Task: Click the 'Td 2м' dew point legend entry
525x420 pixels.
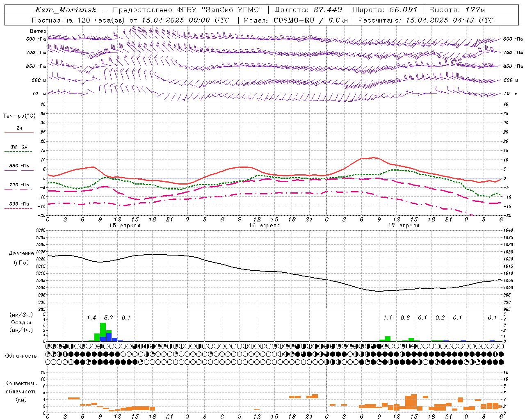Action: tap(19, 147)
